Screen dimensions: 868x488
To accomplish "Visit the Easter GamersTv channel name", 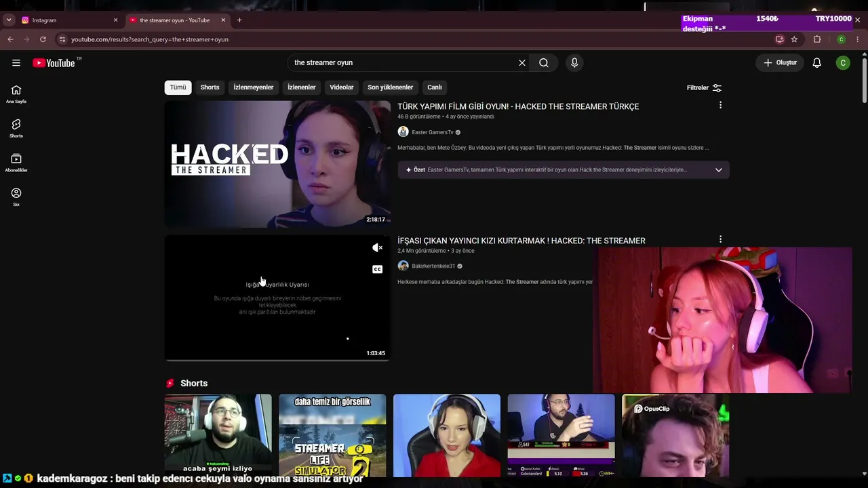I will pos(433,132).
